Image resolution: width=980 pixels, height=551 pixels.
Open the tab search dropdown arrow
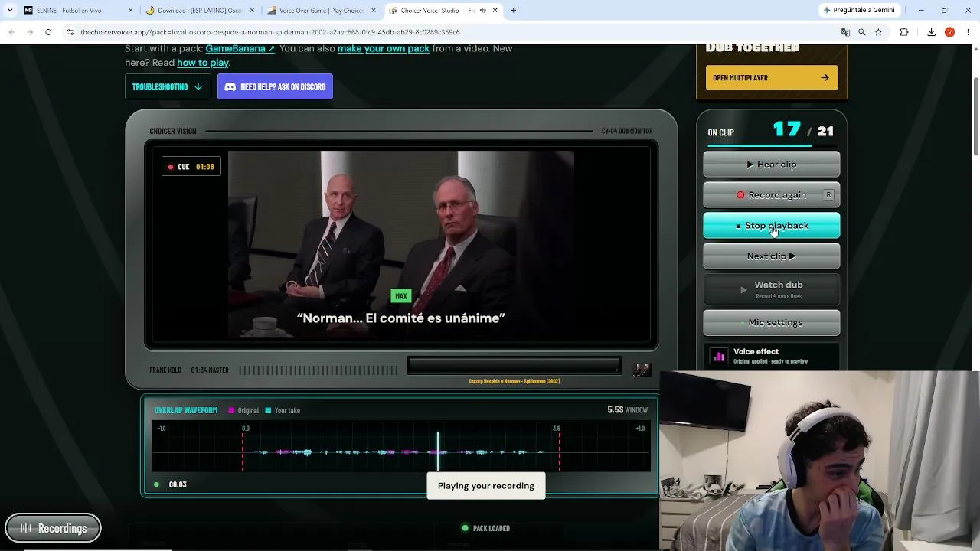(x=10, y=10)
